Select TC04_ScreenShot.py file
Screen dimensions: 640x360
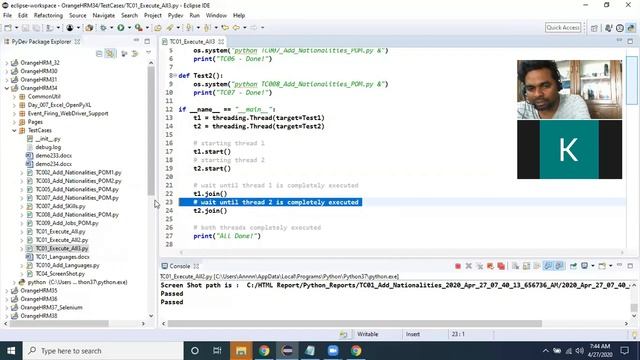tap(60, 274)
